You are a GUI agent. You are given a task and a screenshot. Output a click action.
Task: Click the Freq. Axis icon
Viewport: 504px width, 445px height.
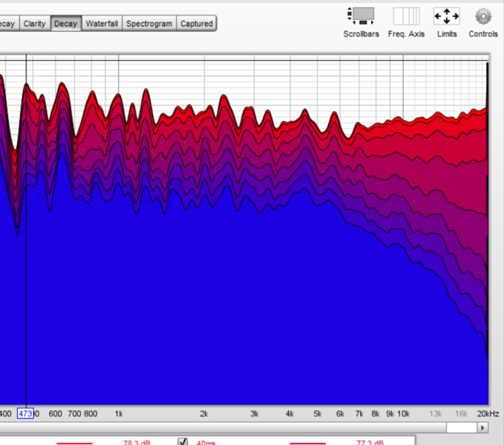(406, 16)
